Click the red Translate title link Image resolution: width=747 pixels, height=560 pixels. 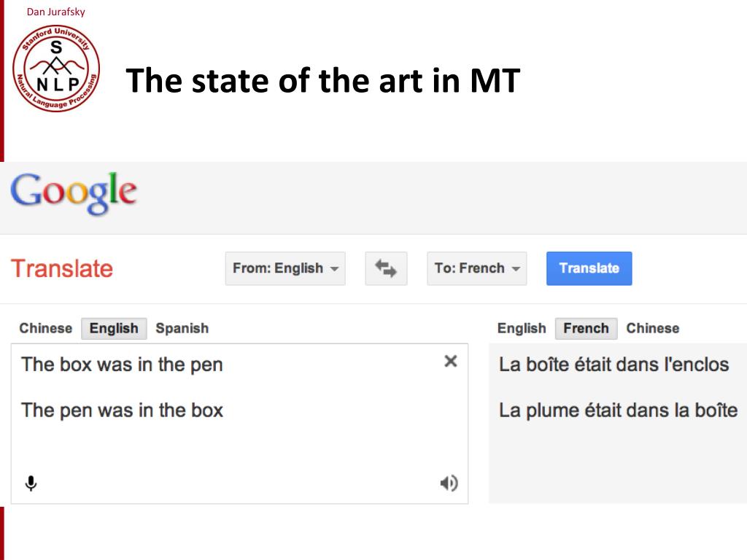click(x=62, y=268)
